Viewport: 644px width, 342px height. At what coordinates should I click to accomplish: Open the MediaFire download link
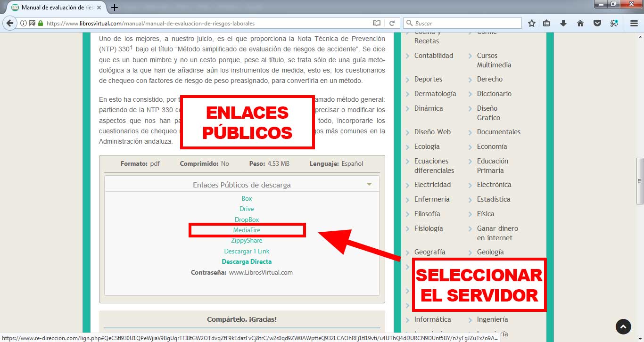click(247, 230)
